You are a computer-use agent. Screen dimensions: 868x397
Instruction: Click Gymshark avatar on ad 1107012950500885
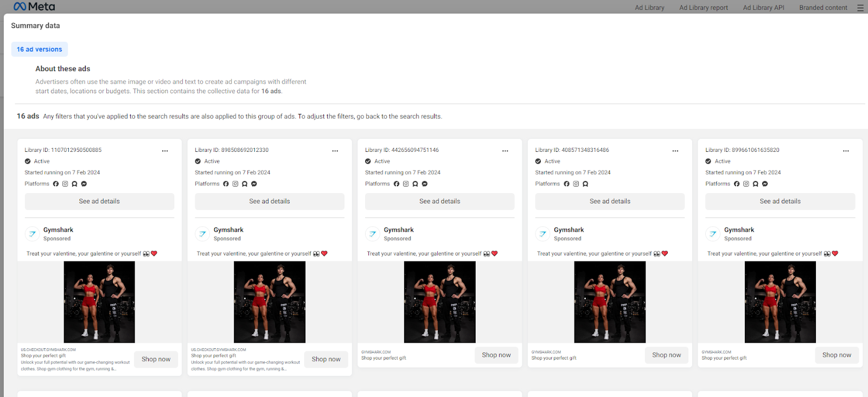click(x=32, y=234)
